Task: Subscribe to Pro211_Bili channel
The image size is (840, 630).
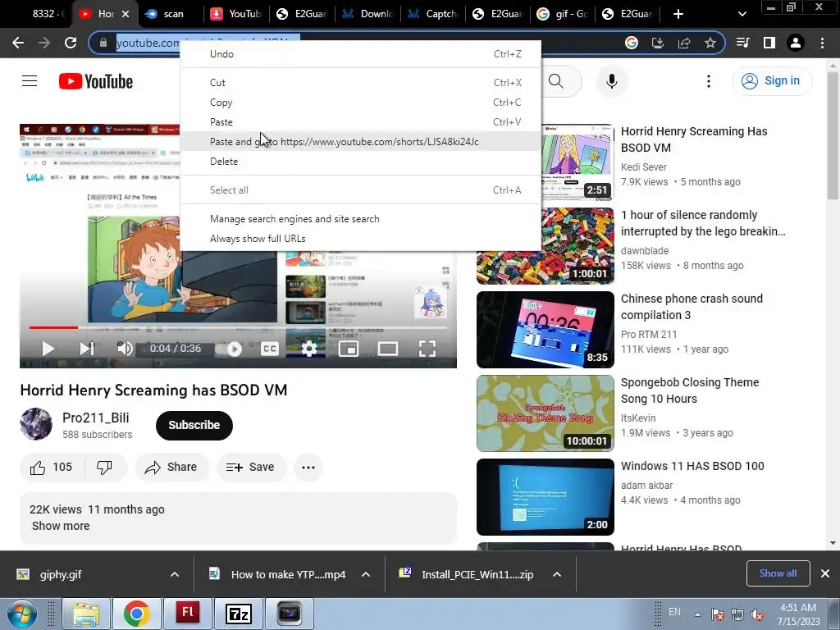Action: point(194,426)
